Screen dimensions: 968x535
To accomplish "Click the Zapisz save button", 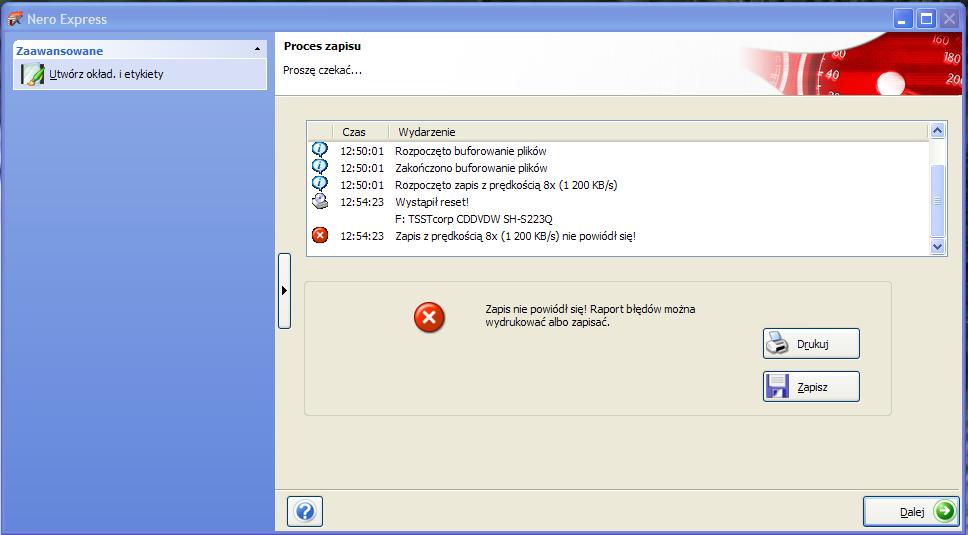I will click(x=811, y=387).
